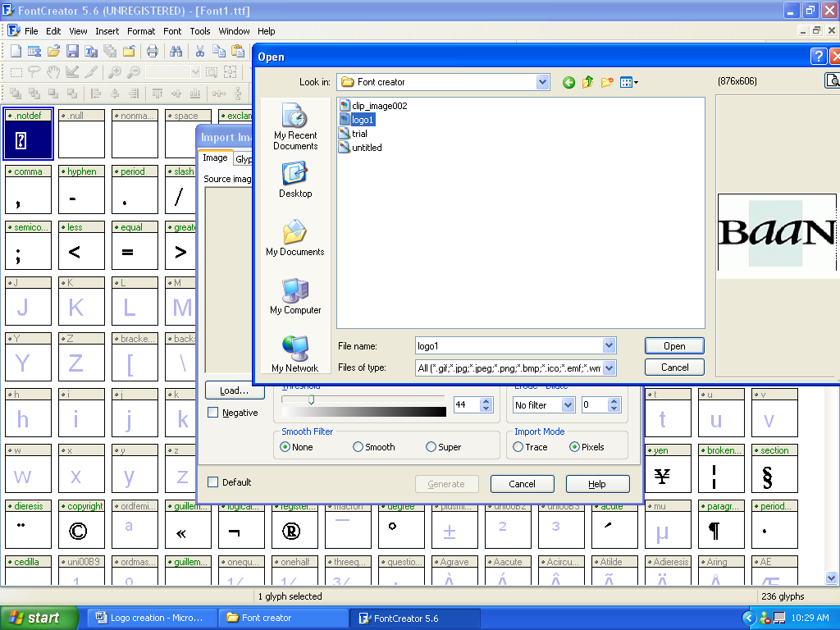Click the erode/dilate value 0 spinner arrows
Screen dimensions: 840x630
click(614, 405)
